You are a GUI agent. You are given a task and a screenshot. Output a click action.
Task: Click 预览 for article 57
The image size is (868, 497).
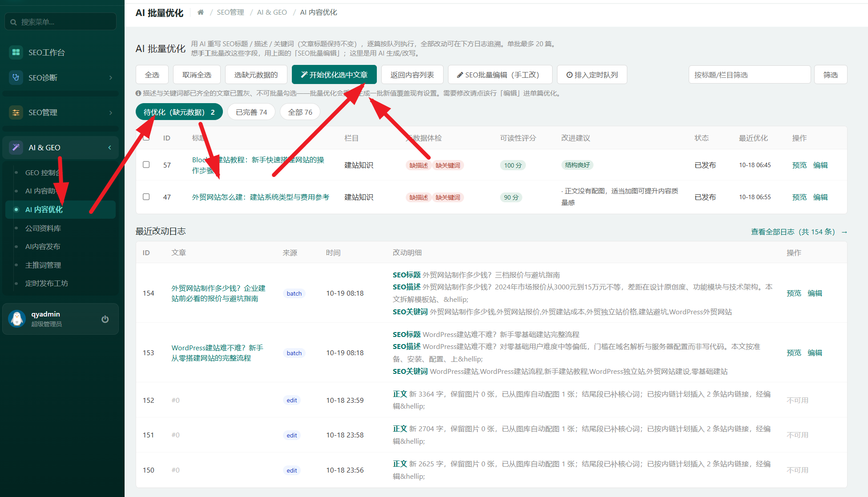[799, 165]
